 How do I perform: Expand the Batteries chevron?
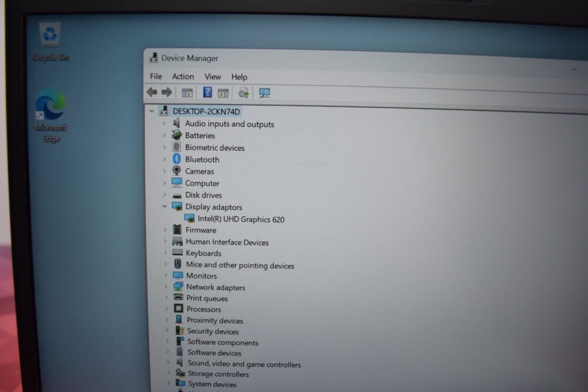point(164,135)
